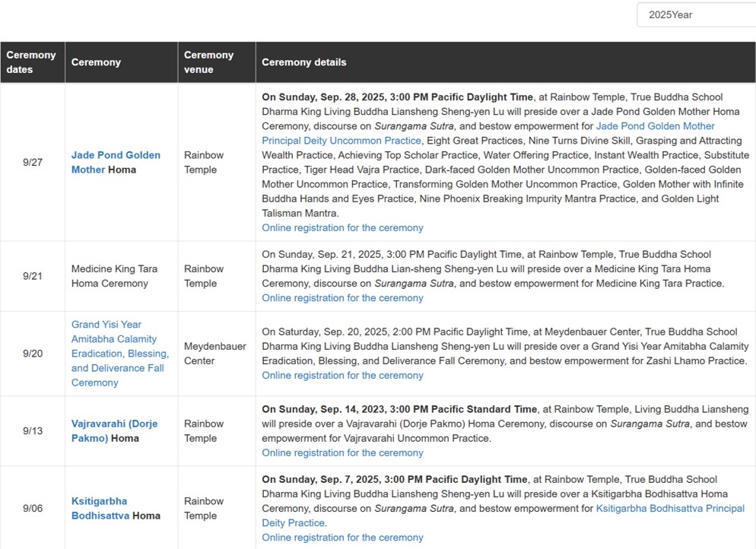This screenshot has width=756, height=549.
Task: Click Rainbow Temple venue in the 9/13 row
Action: [204, 430]
